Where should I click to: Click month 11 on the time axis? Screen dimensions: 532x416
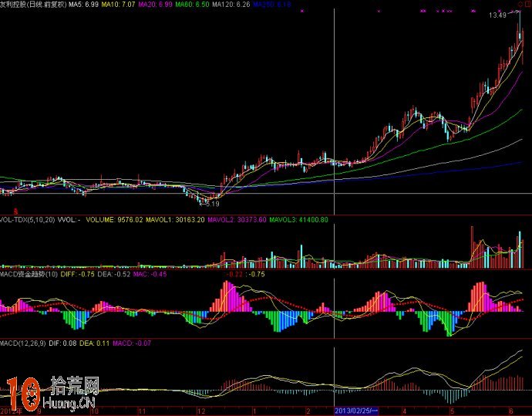coord(142,411)
